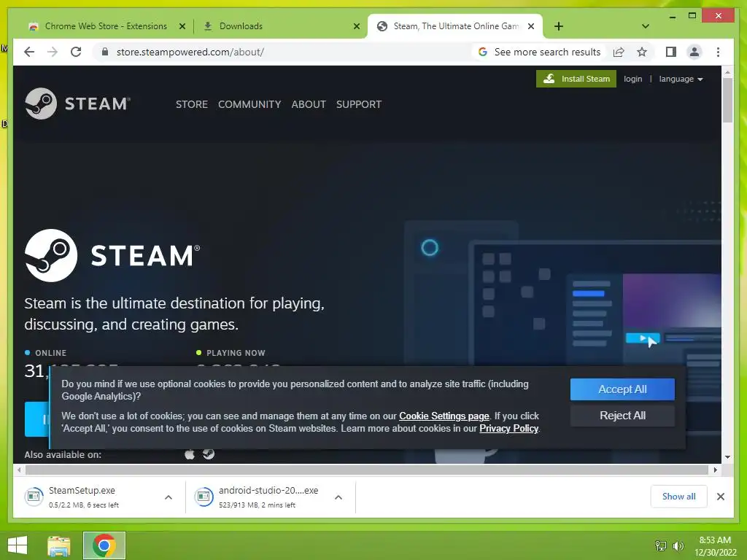
Task: Click the Steam logo in the header
Action: [x=77, y=104]
